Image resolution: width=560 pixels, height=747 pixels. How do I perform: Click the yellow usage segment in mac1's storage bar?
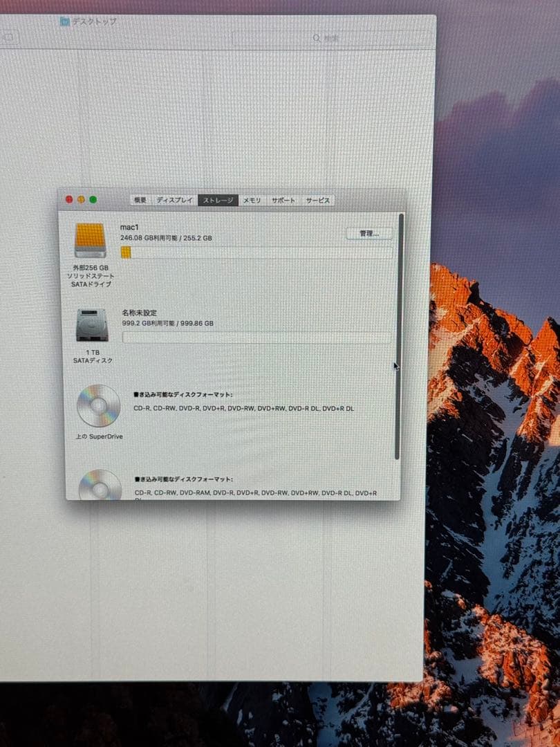(125, 252)
